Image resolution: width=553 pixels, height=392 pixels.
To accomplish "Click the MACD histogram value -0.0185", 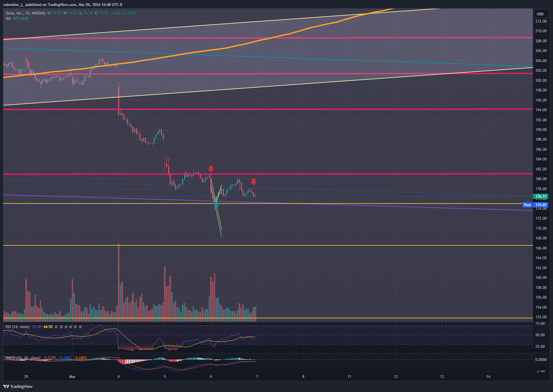I will [x=49, y=358].
